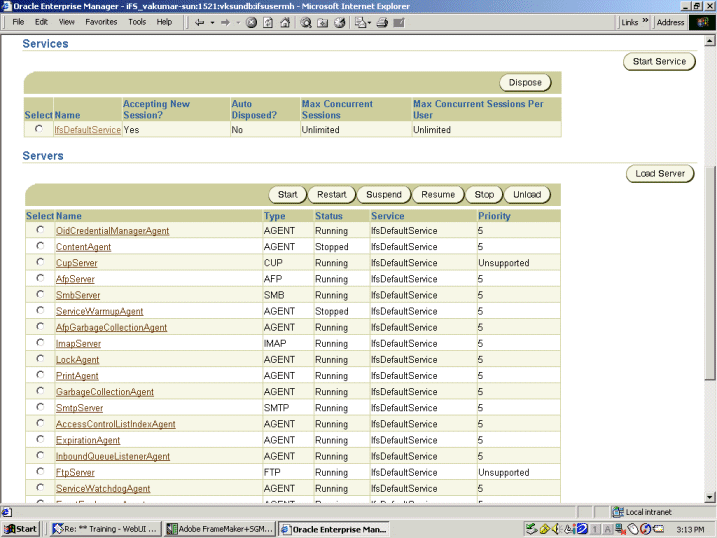
Task: Click the Edit page toolbar icon
Action: click(x=399, y=22)
